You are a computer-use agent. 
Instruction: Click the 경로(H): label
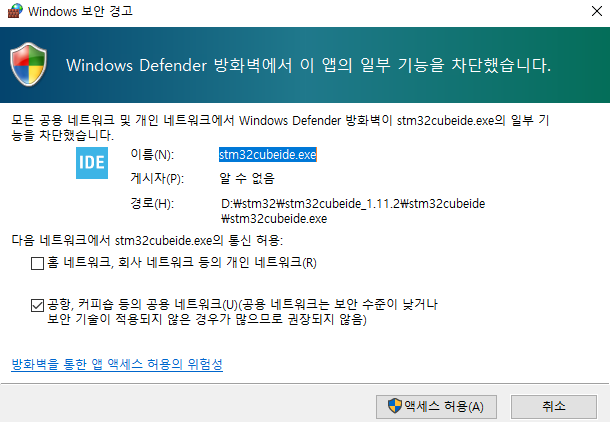[152, 203]
